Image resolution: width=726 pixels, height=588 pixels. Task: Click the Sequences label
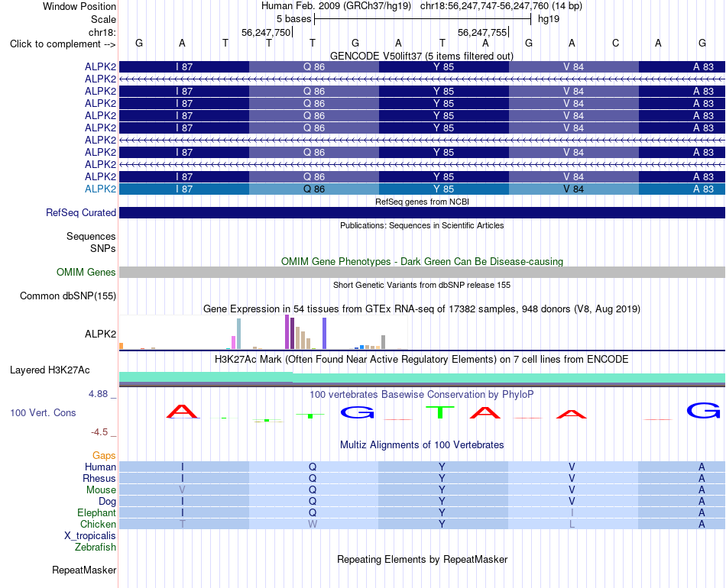(x=91, y=237)
